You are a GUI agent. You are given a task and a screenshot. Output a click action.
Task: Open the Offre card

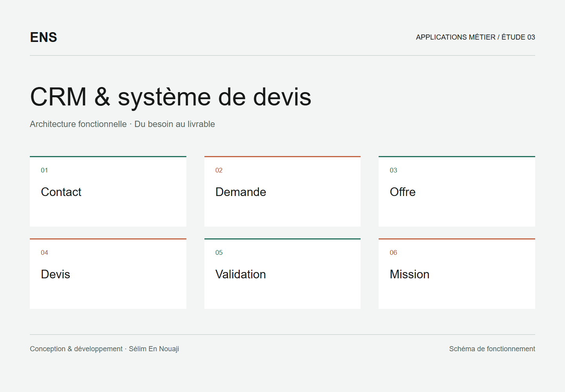click(x=457, y=191)
